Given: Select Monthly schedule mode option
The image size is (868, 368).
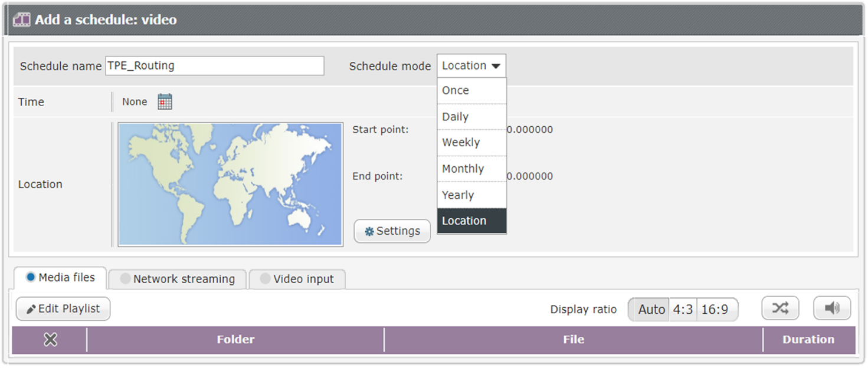Looking at the screenshot, I should pos(471,169).
